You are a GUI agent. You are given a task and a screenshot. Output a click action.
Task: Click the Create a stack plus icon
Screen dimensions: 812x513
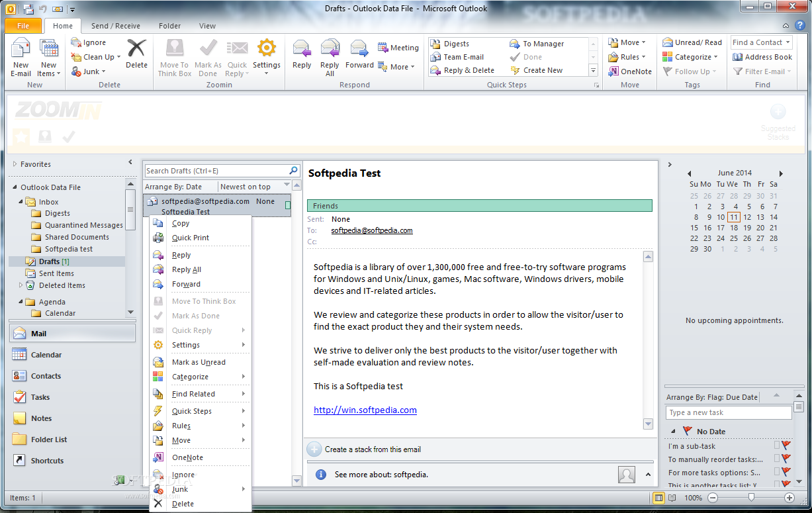(x=314, y=449)
